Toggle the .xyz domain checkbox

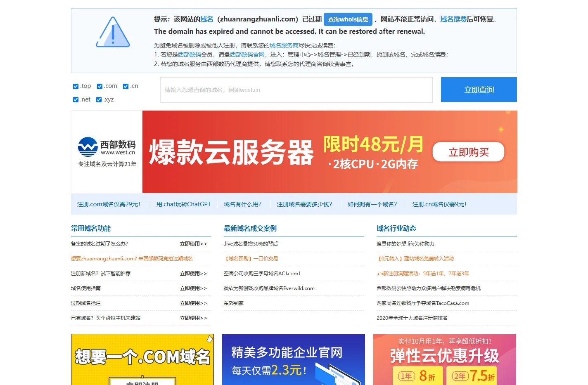[x=99, y=99]
